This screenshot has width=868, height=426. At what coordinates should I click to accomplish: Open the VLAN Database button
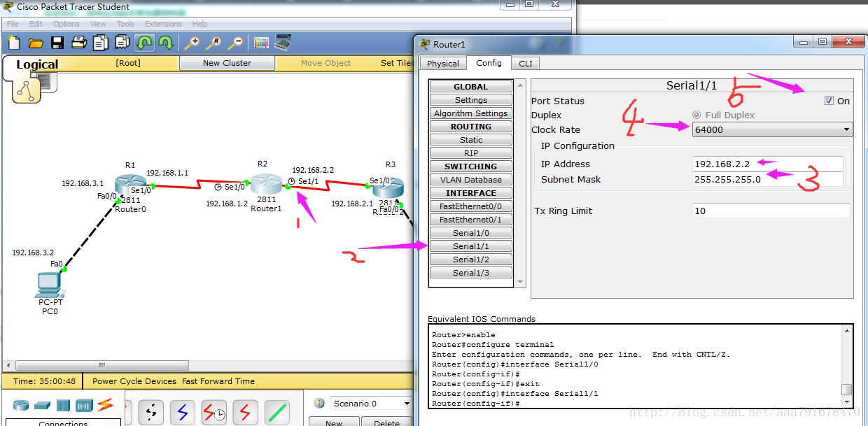tap(471, 180)
